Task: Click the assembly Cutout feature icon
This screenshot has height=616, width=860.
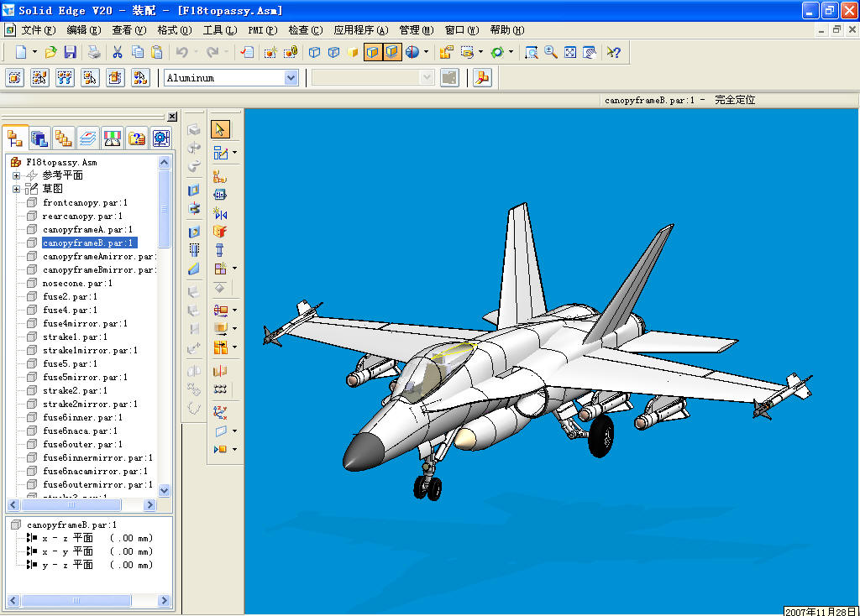Action: (x=194, y=191)
